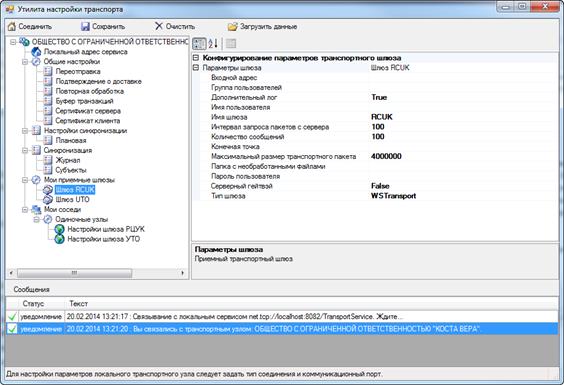Select Настройки шлюза РЦУК tree item
Viewport: 564px width, 385px height.
point(106,229)
